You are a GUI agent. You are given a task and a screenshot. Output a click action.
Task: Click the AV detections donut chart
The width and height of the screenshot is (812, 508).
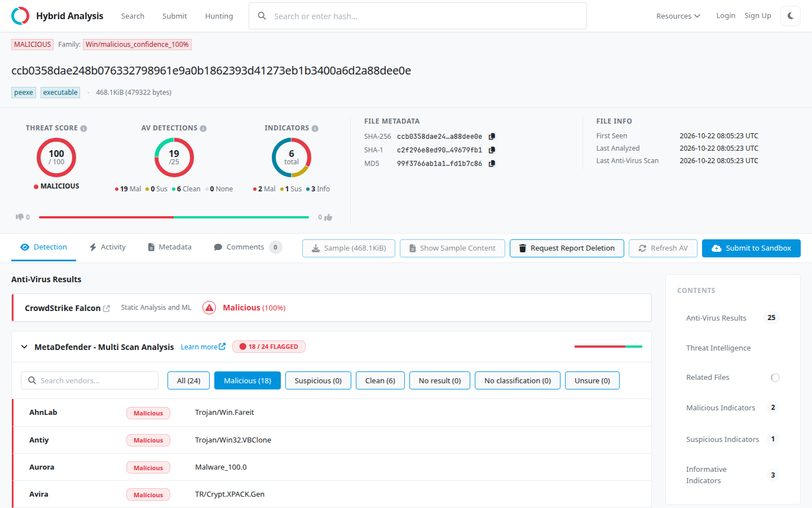pyautogui.click(x=174, y=157)
